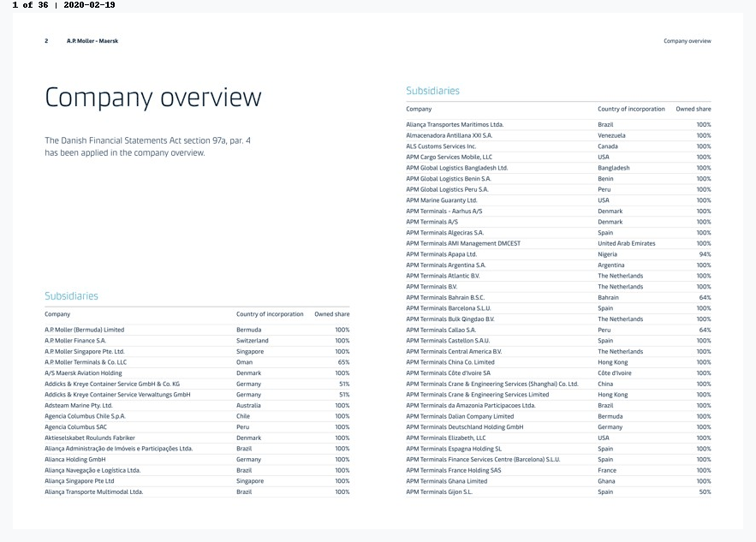Select the '65%' owned share value
The image size is (756, 542).
click(344, 362)
